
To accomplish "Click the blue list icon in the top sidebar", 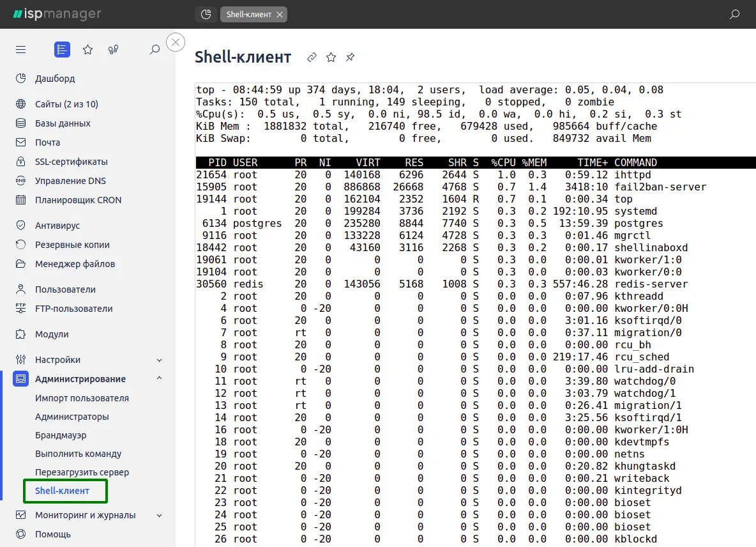I will [61, 49].
